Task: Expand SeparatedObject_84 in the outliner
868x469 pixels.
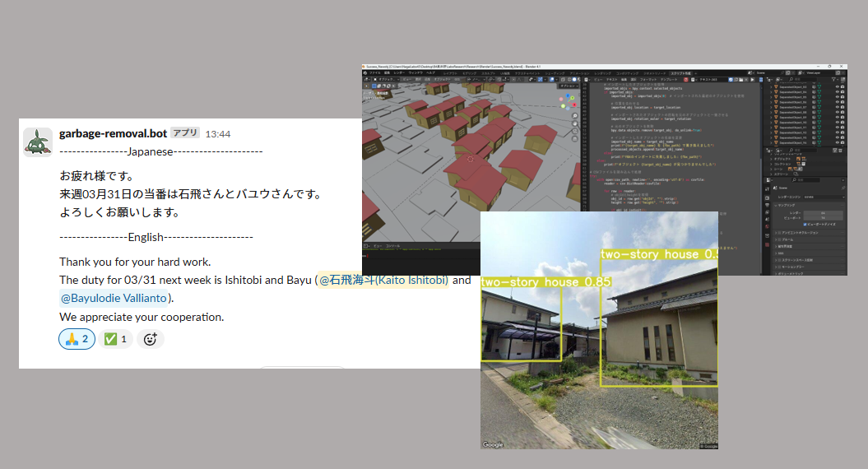Action: (773, 93)
